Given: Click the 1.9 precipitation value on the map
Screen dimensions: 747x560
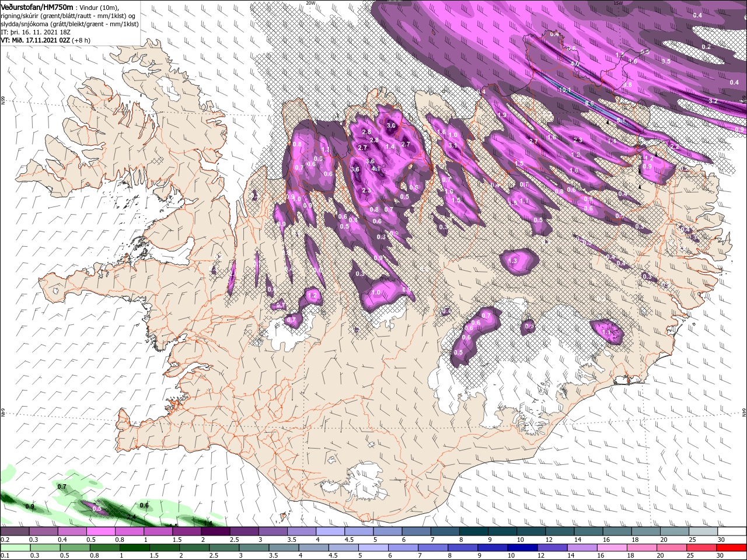Looking at the screenshot, I should (502, 115).
